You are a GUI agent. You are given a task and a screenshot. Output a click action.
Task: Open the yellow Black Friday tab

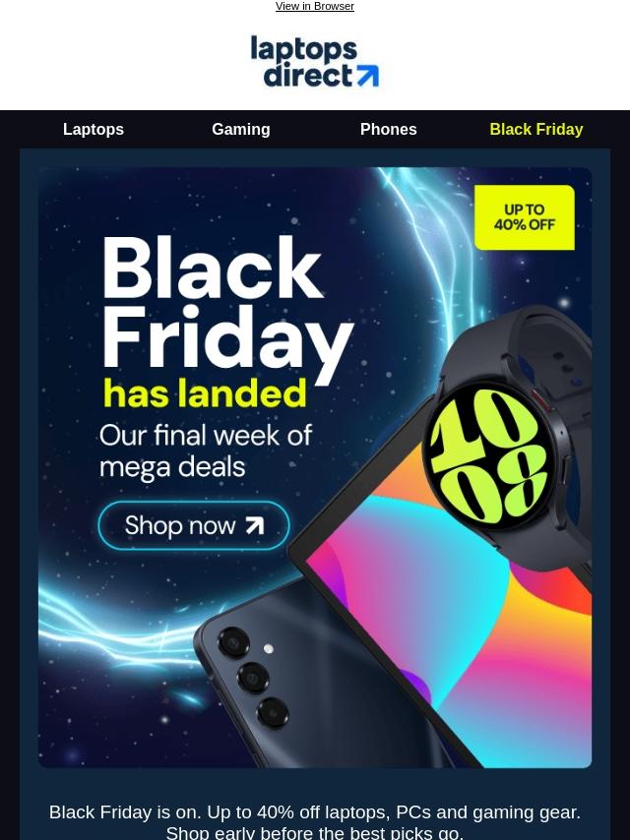[x=536, y=129]
